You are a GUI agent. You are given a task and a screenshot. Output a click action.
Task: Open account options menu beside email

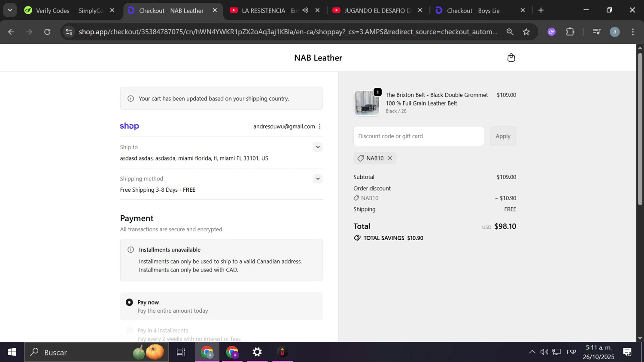tap(320, 126)
